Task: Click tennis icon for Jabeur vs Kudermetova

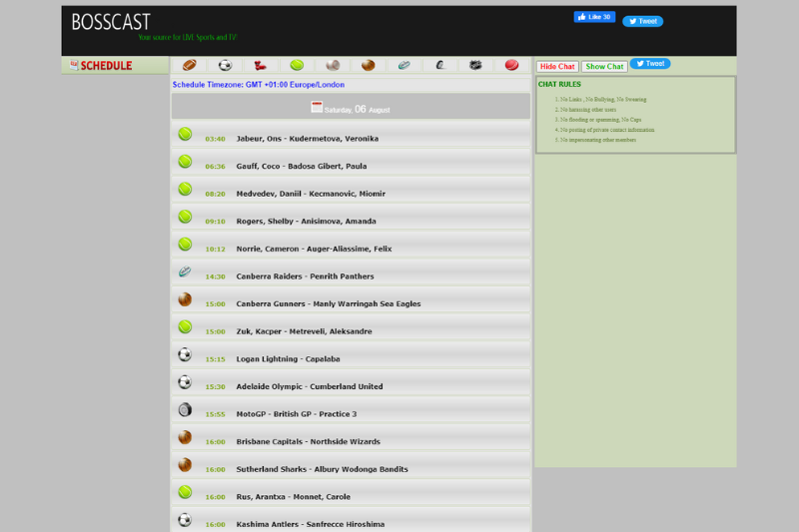Action: point(185,134)
